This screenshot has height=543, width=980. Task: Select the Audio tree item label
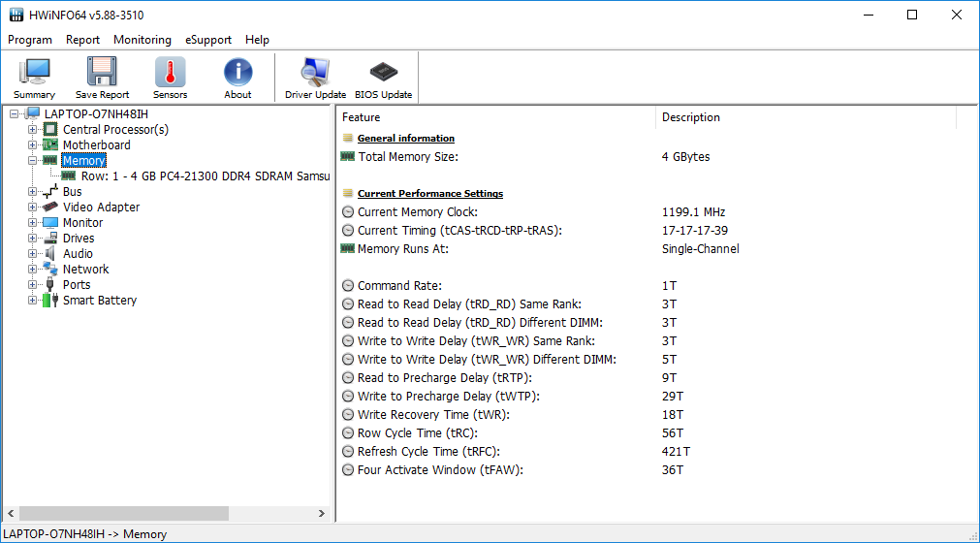(78, 254)
